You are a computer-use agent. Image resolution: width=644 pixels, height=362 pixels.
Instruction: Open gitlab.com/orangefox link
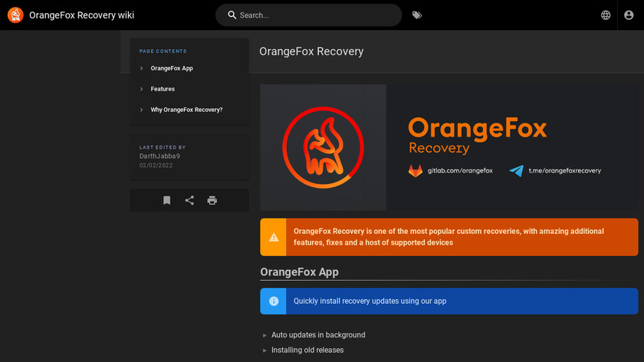pyautogui.click(x=460, y=170)
